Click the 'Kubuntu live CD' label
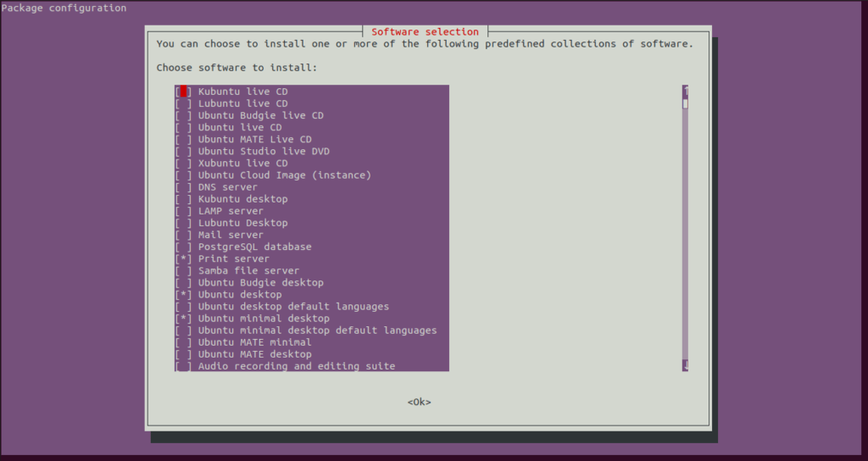The width and height of the screenshot is (868, 461). [243, 92]
